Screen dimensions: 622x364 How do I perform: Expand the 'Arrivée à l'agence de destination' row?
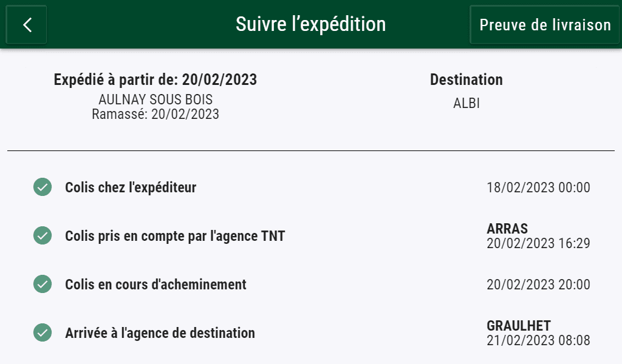[160, 332]
